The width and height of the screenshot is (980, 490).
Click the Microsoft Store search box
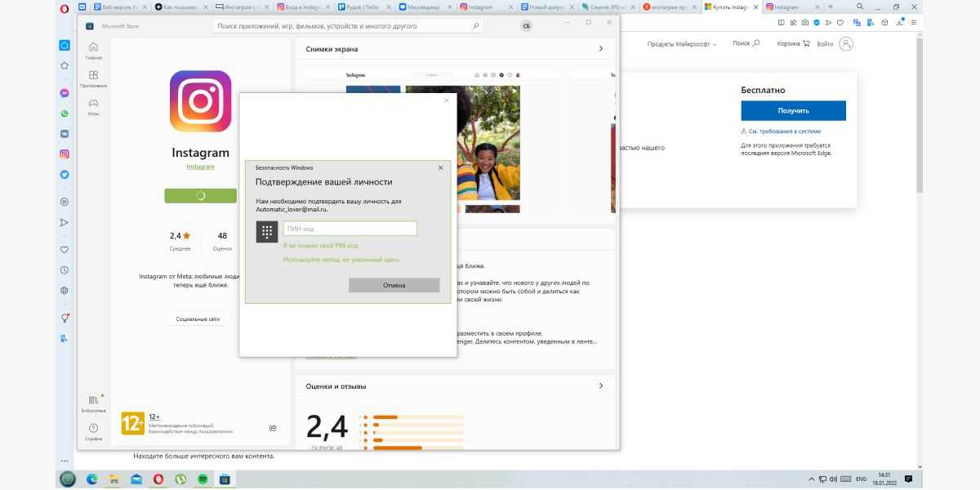(x=347, y=26)
